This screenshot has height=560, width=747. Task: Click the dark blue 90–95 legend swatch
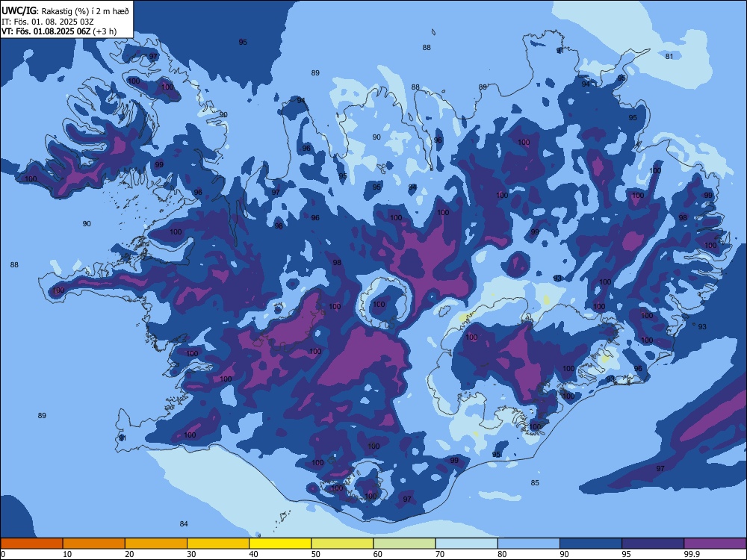click(x=591, y=544)
